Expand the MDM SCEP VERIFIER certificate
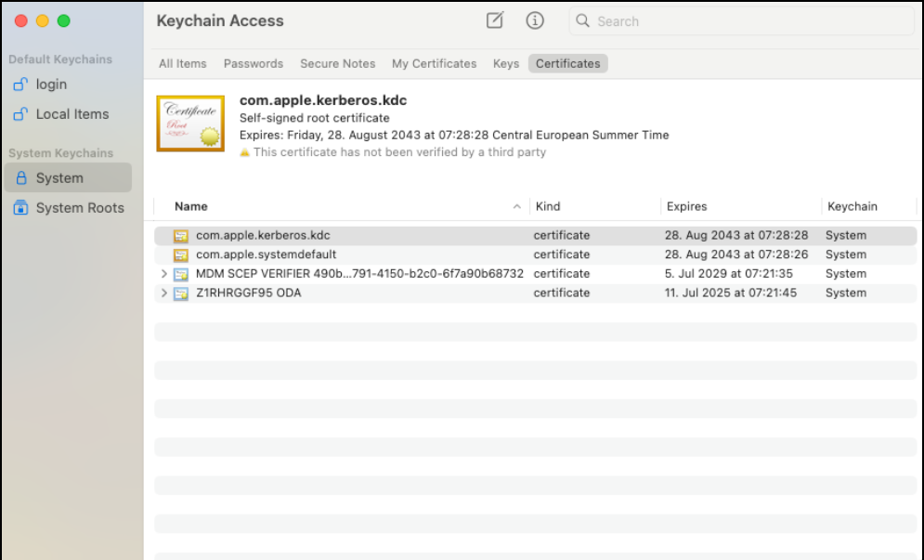 click(164, 274)
